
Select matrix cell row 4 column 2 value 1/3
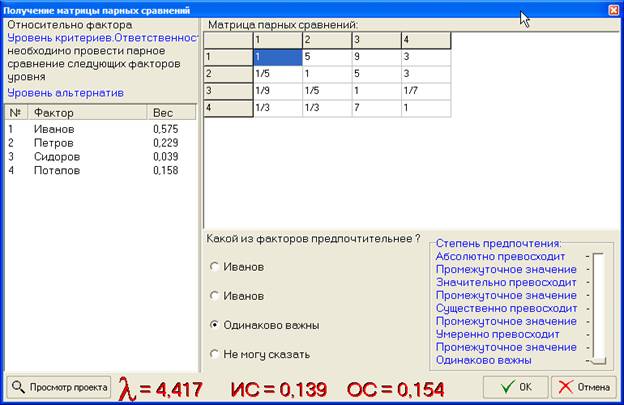[x=327, y=108]
